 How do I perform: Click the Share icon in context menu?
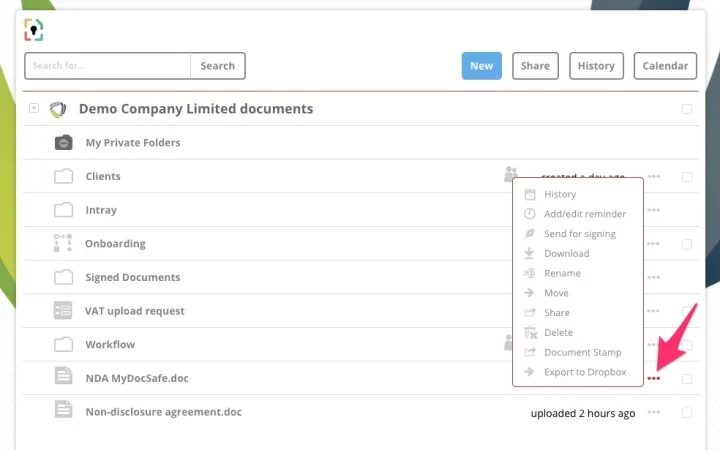click(530, 313)
